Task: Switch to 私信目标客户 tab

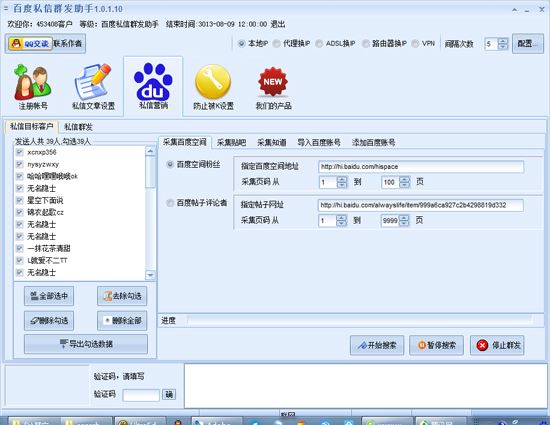Action: tap(31, 127)
